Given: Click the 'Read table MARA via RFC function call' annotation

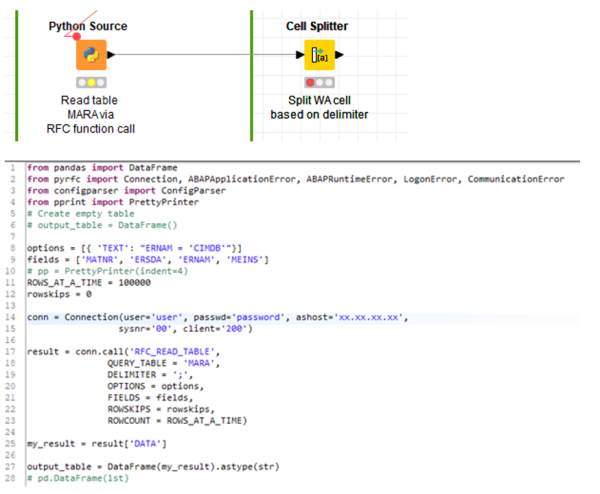Looking at the screenshot, I should [90, 114].
